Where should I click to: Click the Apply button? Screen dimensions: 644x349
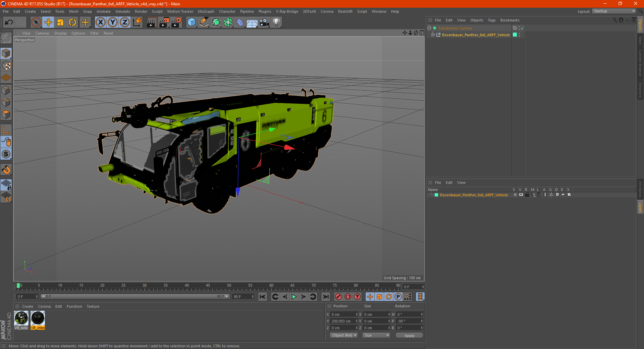coord(409,335)
